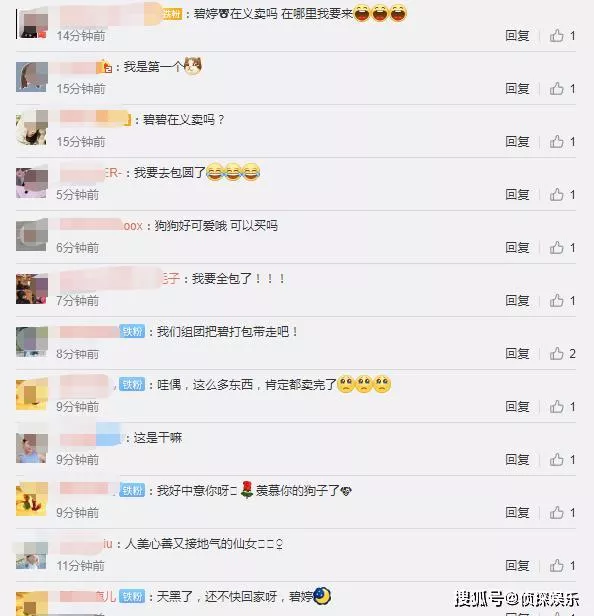The width and height of the screenshot is (594, 616).
Task: Thumbs-up the '这是干嘛' comment
Action: click(557, 460)
